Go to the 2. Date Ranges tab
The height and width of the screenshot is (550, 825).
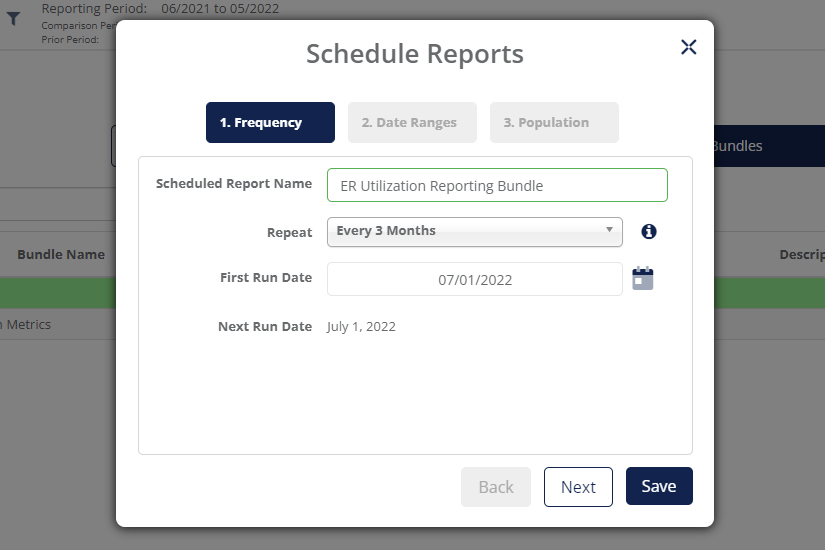tap(412, 123)
